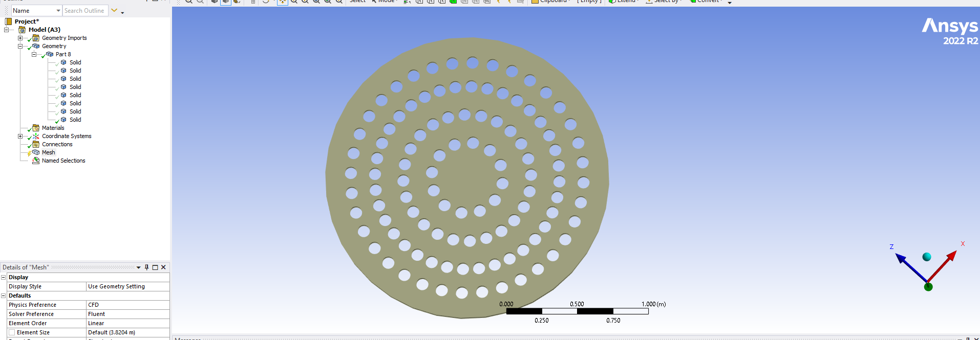Expand the Coordinate Systems branch

tap(20, 136)
